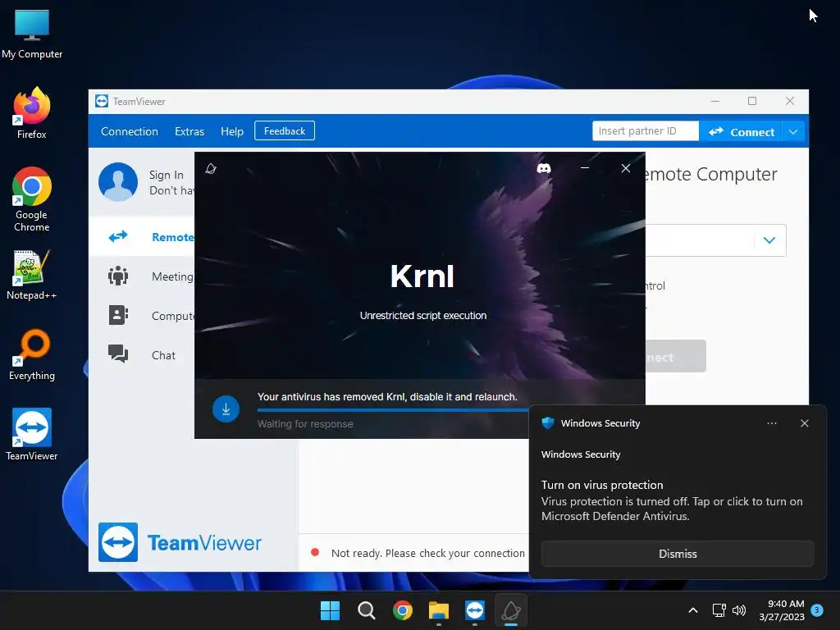The height and width of the screenshot is (630, 840).
Task: Switch to TeamViewer via taskbar icon
Action: pyautogui.click(x=475, y=610)
